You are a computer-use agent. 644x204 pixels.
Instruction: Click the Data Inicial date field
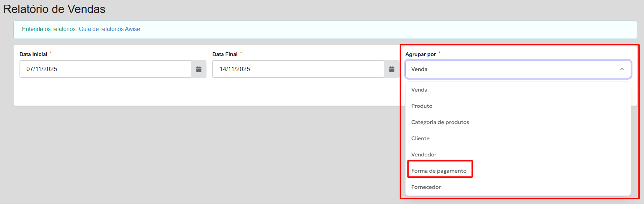click(105, 69)
